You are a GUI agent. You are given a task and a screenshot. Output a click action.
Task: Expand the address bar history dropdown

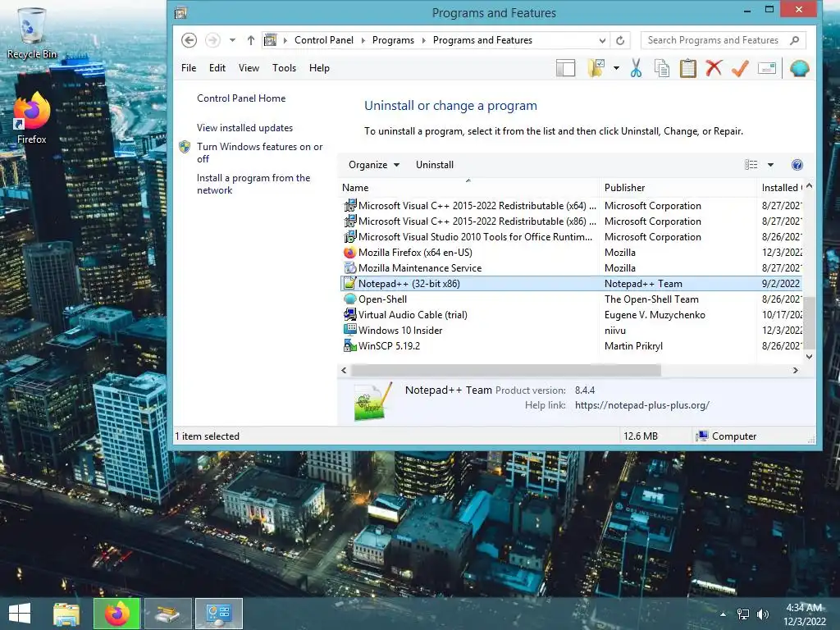[602, 40]
